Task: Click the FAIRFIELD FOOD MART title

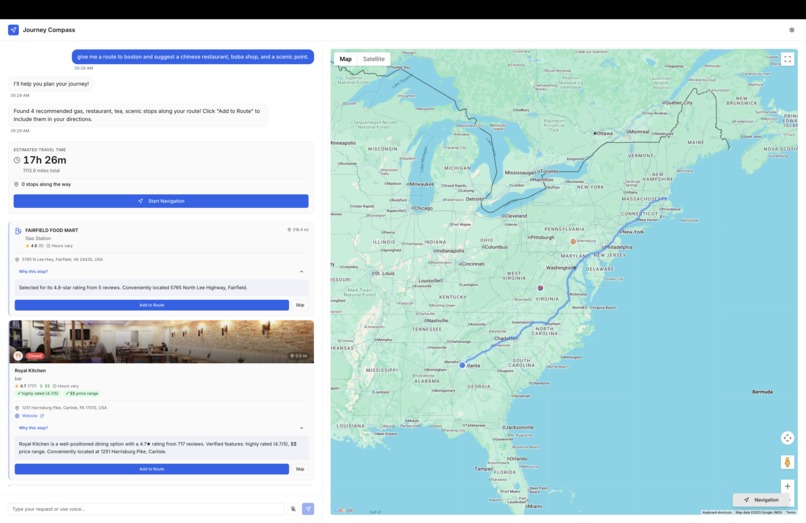Action: point(52,230)
